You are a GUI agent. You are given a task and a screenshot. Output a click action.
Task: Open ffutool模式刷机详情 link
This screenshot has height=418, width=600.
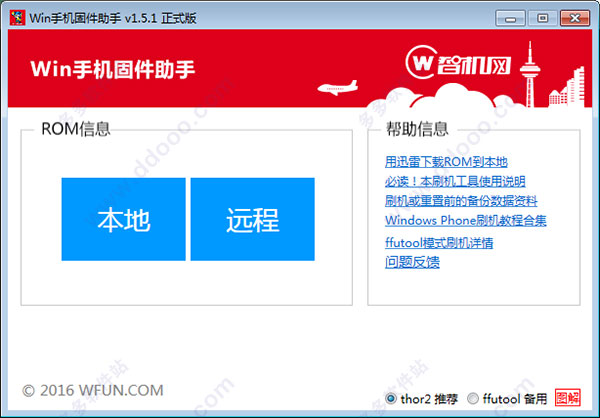(x=439, y=243)
